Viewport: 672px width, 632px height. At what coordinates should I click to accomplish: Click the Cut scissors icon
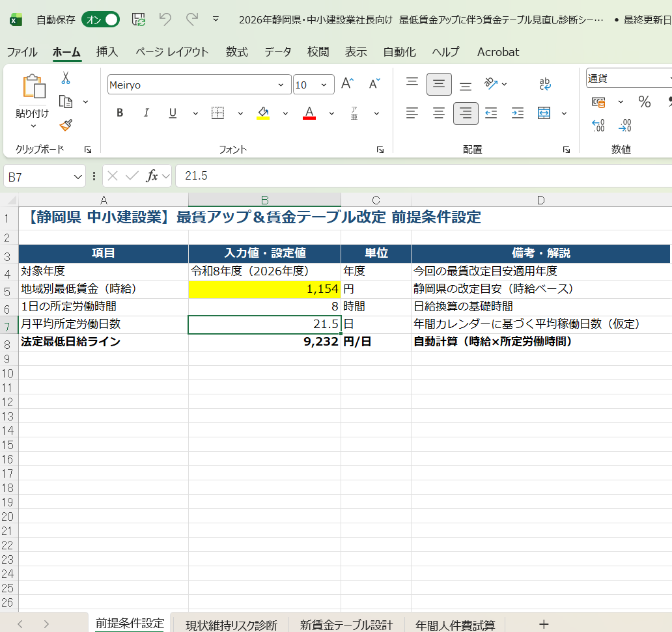point(66,78)
